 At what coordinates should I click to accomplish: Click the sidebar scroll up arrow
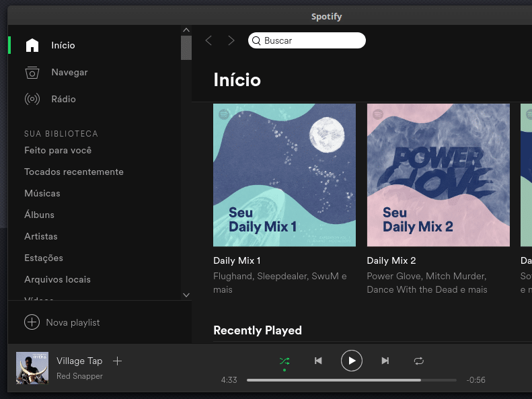[186, 30]
